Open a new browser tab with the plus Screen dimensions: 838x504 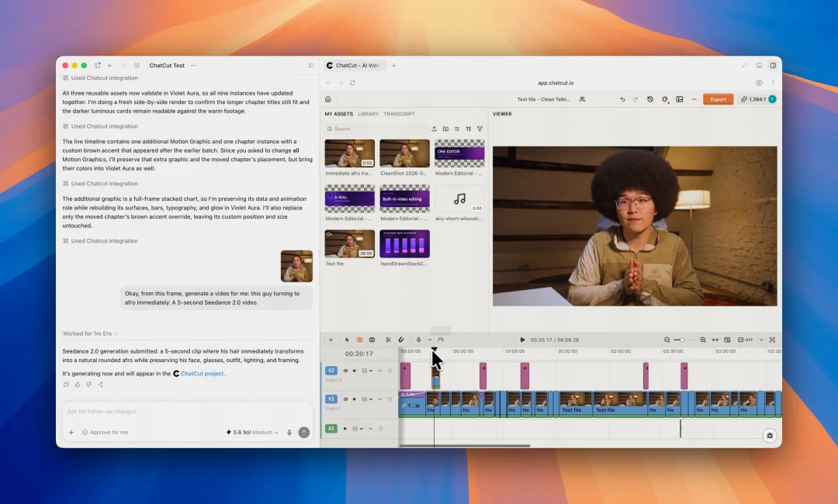click(394, 66)
